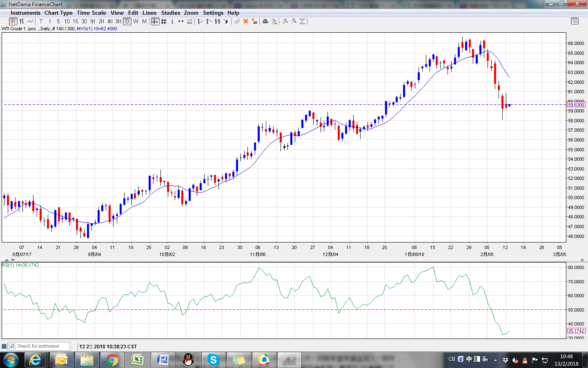Enable the crosshair cursor tool

pos(155,21)
